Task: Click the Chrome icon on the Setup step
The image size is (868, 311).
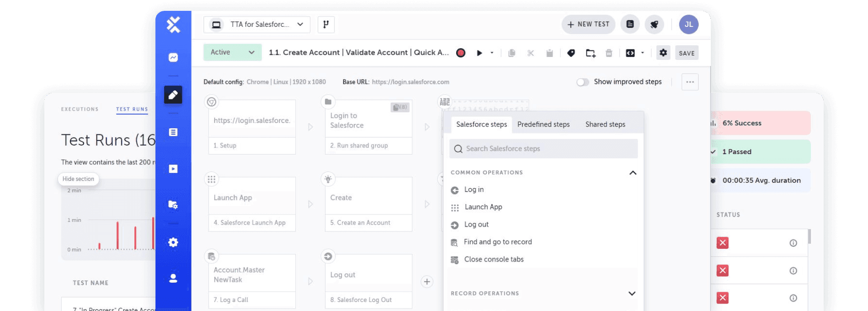Action: (x=212, y=102)
